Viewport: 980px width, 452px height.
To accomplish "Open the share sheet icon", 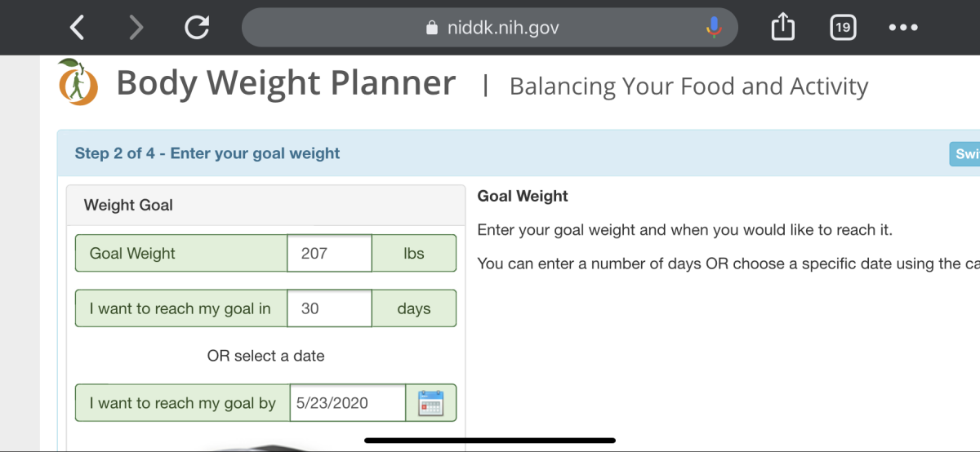I will 782,29.
